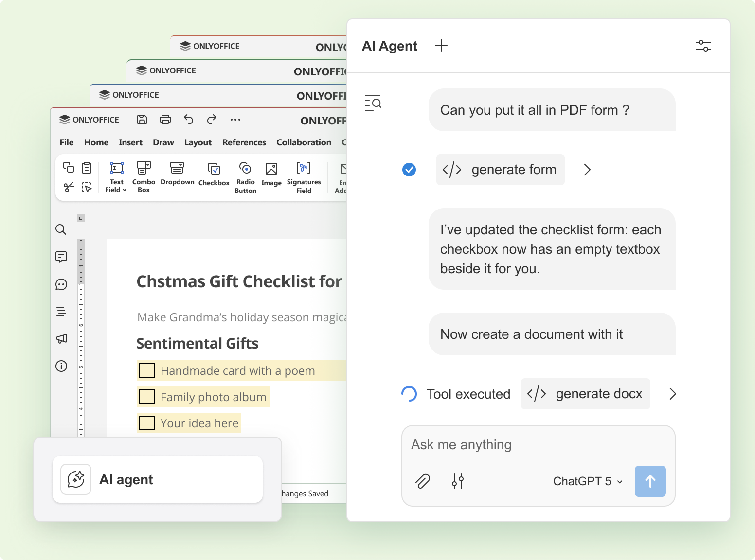Image resolution: width=755 pixels, height=560 pixels.
Task: Click the Ask me anything input field
Action: (x=539, y=445)
